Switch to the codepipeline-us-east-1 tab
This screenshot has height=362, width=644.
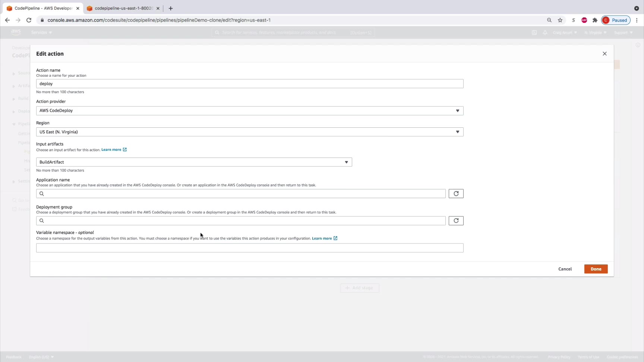pos(123,8)
